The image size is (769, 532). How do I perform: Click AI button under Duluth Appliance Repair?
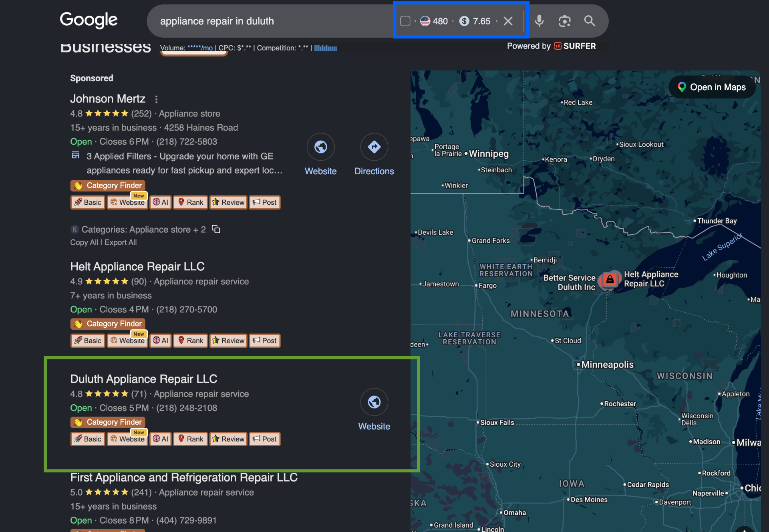click(161, 439)
